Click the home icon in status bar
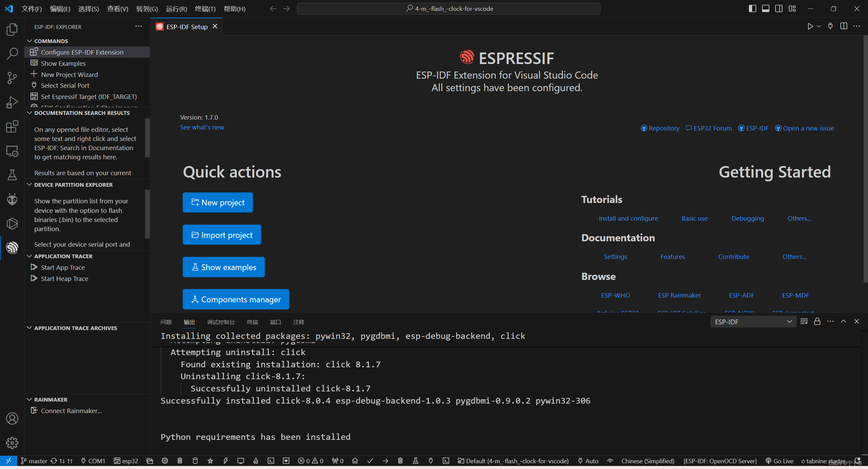This screenshot has width=868, height=469. tap(355, 461)
